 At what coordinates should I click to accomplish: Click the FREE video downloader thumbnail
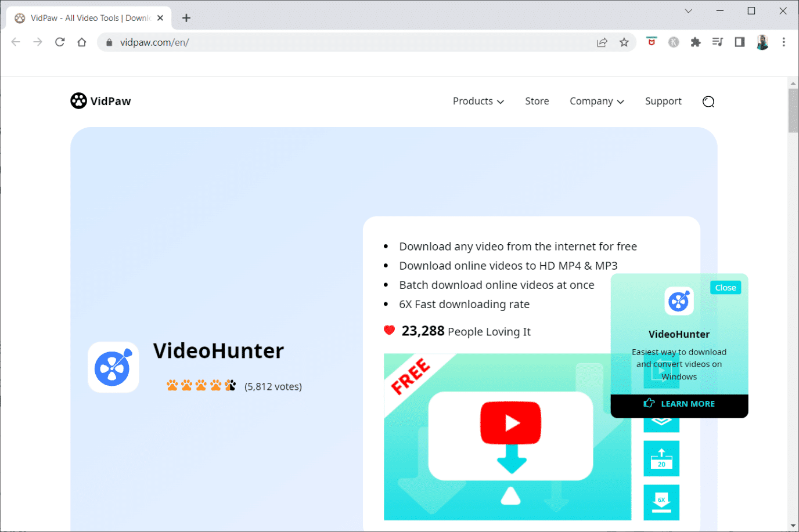pyautogui.click(x=508, y=437)
